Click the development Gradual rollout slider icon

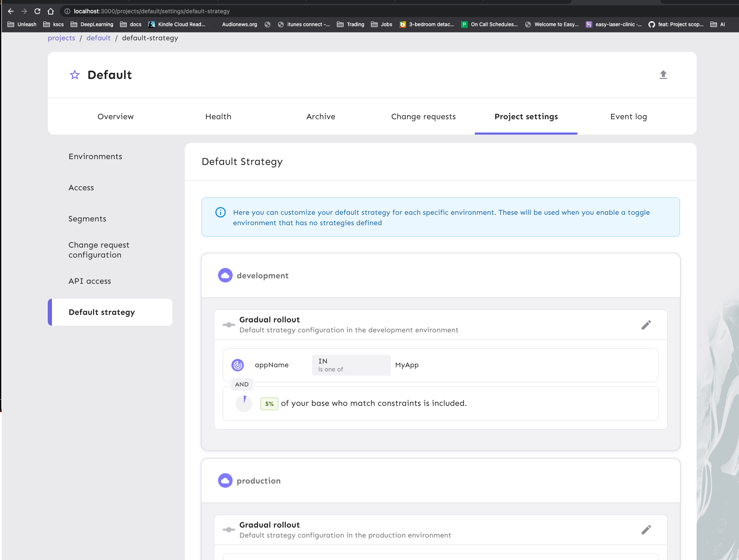point(229,325)
